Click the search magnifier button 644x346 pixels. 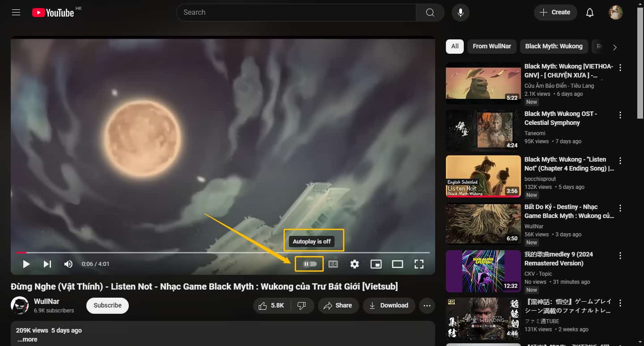click(x=430, y=13)
